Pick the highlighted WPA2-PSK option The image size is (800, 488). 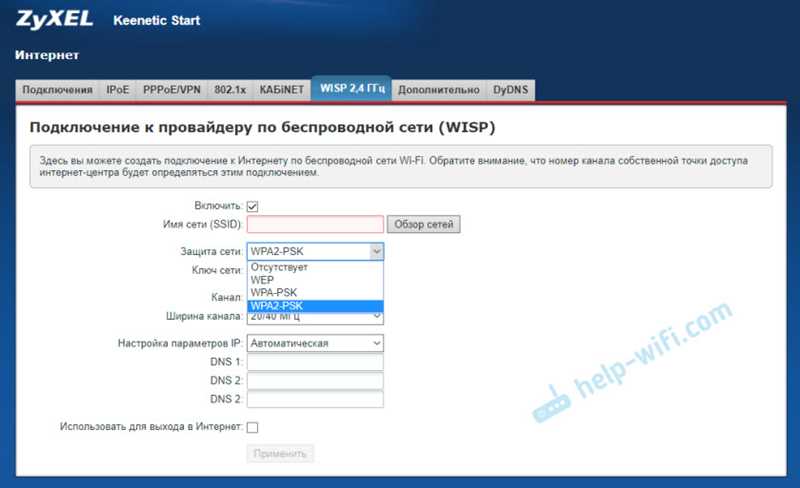315,306
